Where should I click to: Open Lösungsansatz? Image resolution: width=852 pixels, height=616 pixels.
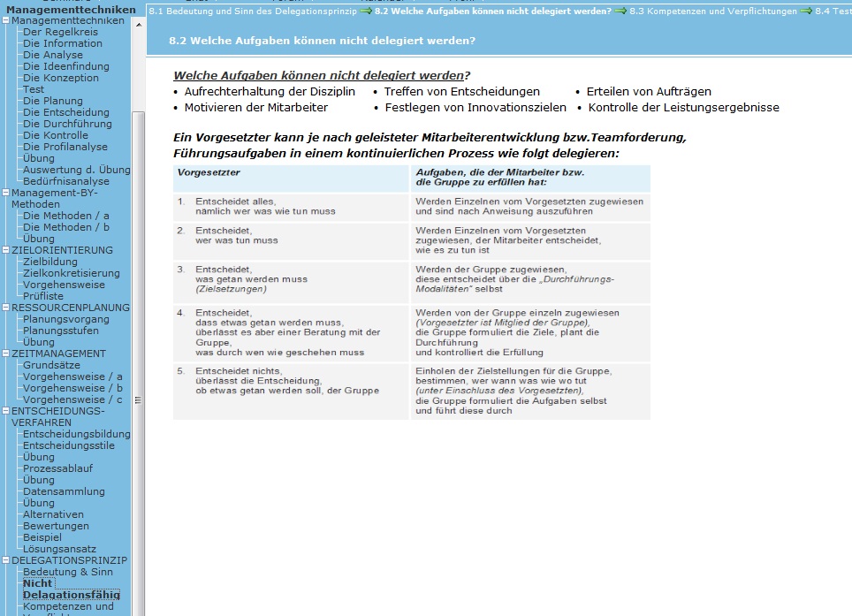point(59,549)
